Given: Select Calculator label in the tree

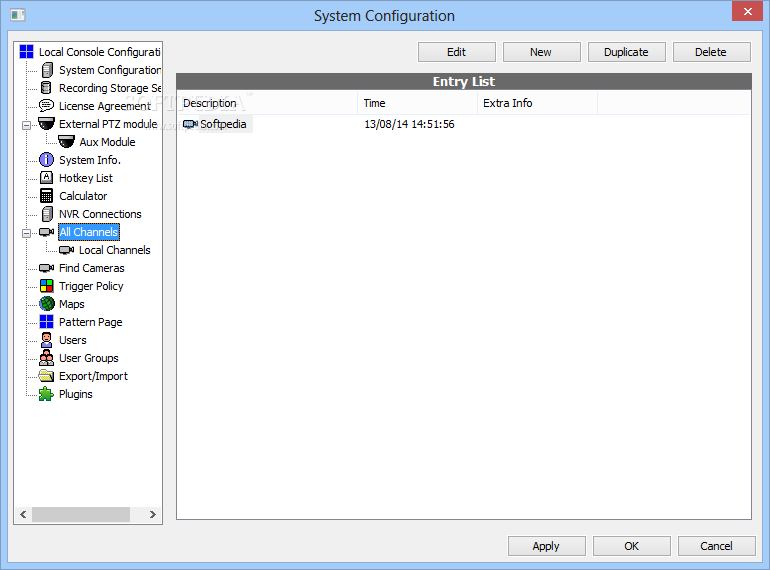Looking at the screenshot, I should pos(83,196).
